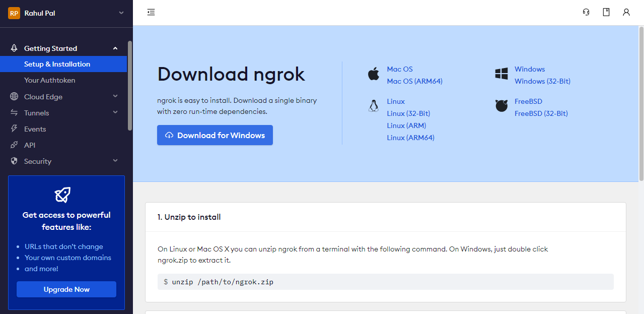Click the main page vertical scrollbar

(x=641, y=104)
